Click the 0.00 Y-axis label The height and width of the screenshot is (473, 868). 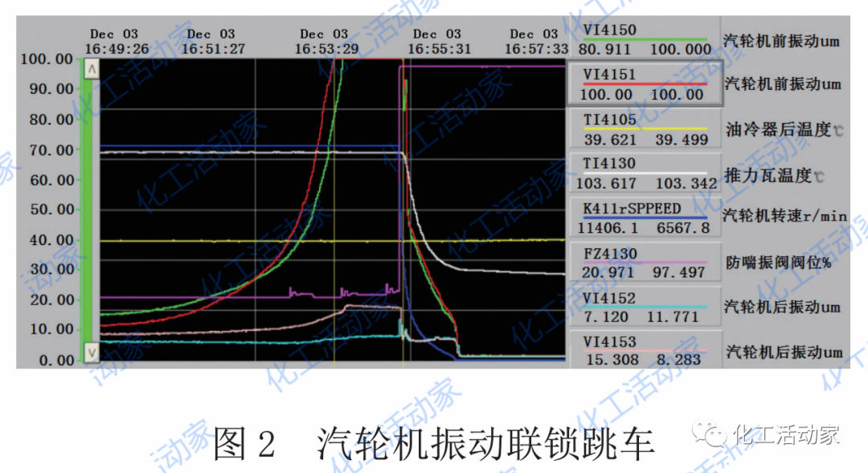click(56, 361)
